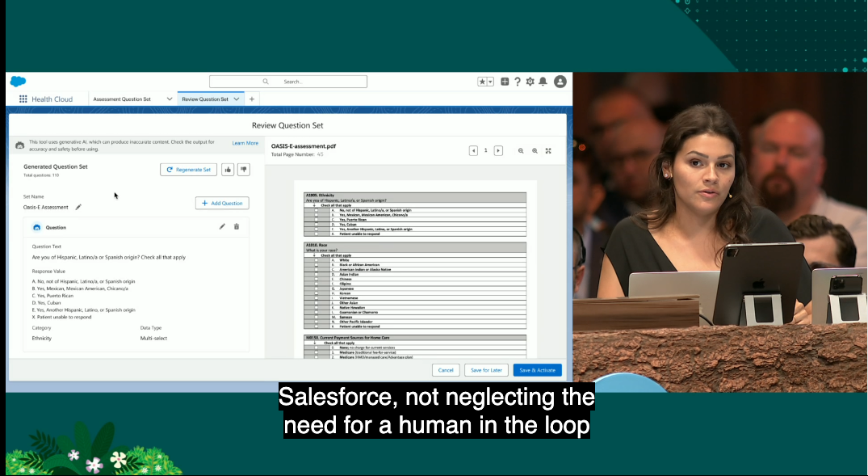Image resolution: width=868 pixels, height=476 pixels.
Task: Click the Regenerate Set button
Action: click(188, 170)
